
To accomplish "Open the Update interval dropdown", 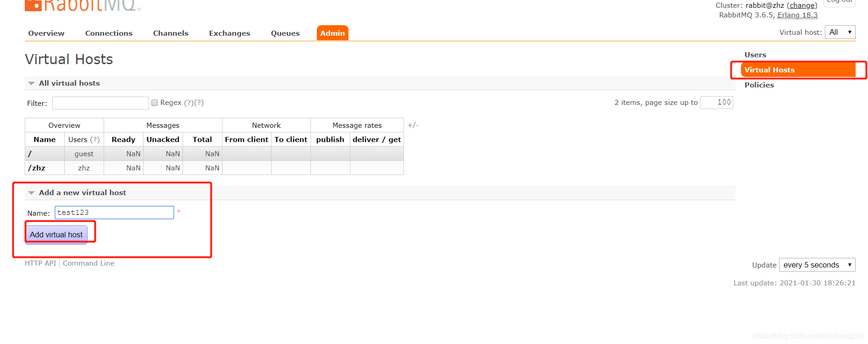I will 817,265.
